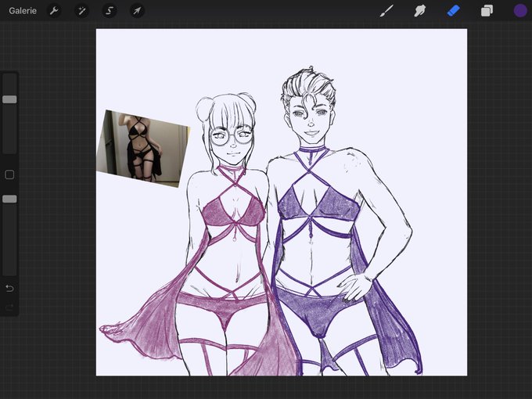Tap the Undo arrow in sidebar
532x399 pixels.
tap(9, 289)
